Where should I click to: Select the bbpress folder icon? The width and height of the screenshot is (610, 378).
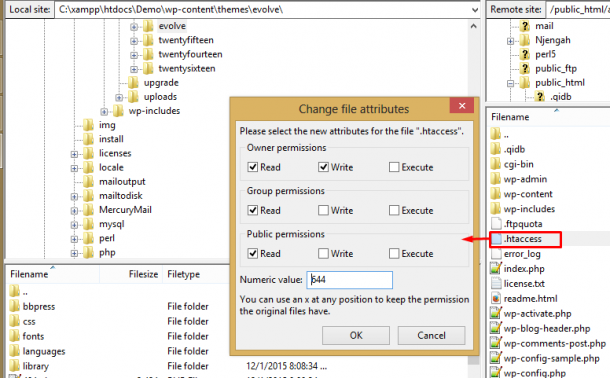tap(14, 306)
